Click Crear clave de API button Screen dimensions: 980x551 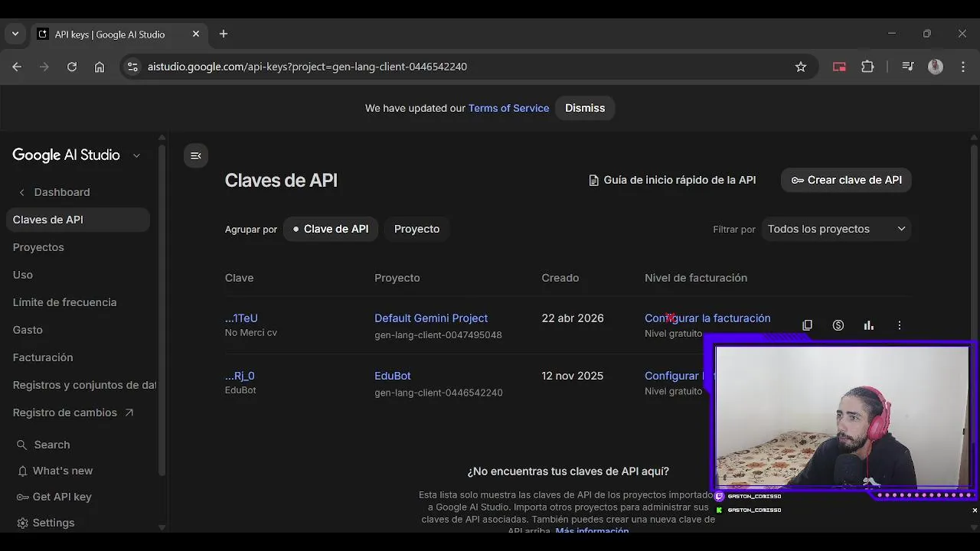pyautogui.click(x=846, y=180)
